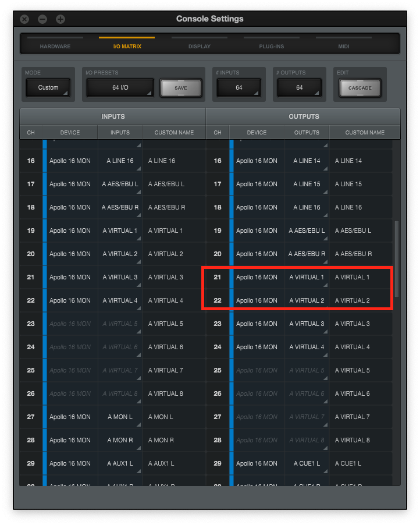Click the INPUTS section header
Screen dimensions: 420x525
point(113,116)
